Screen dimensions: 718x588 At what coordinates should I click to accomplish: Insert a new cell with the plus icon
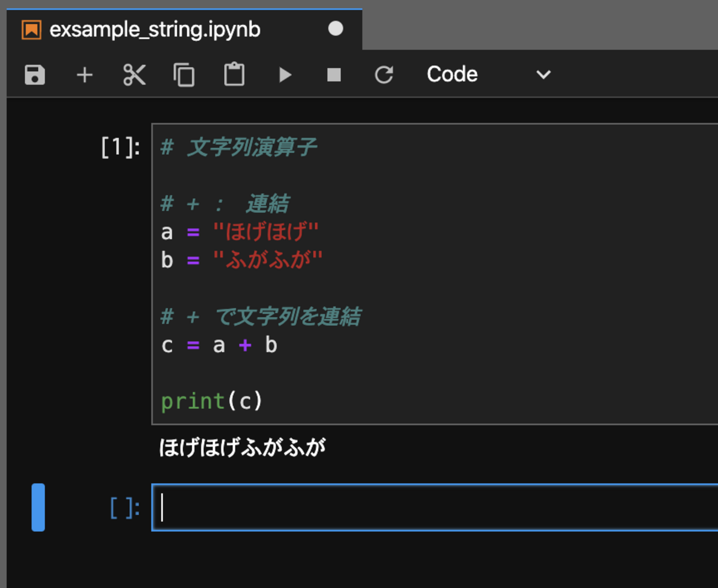tap(85, 75)
